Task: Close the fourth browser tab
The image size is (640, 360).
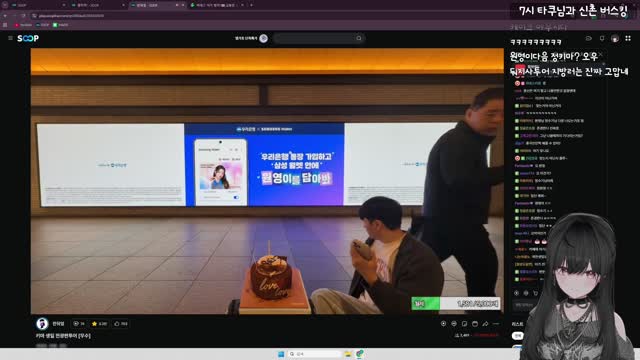Action: point(242,5)
